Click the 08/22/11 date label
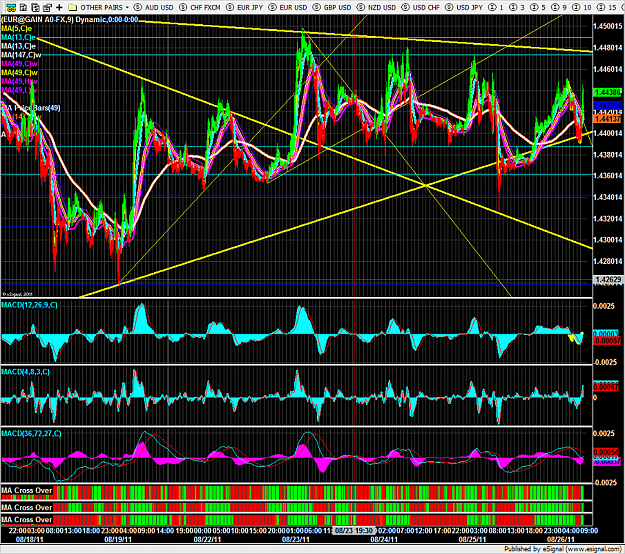The width and height of the screenshot is (625, 554). pyautogui.click(x=207, y=539)
